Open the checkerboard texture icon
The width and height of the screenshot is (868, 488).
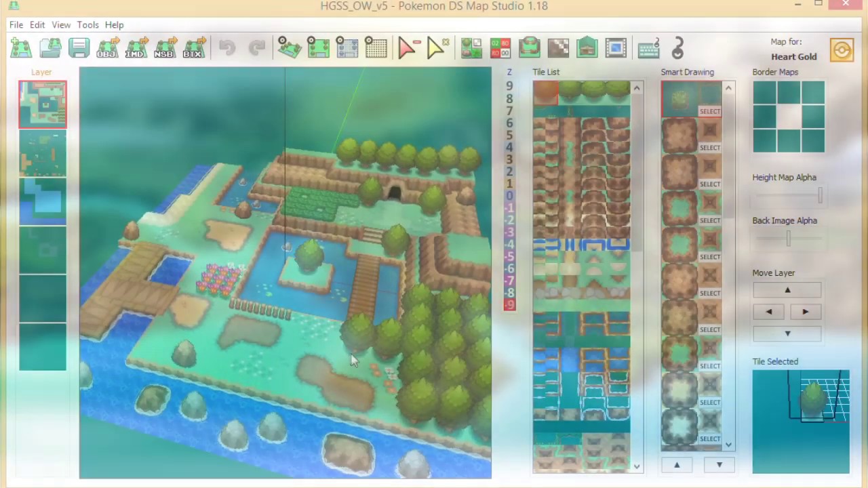(x=558, y=48)
